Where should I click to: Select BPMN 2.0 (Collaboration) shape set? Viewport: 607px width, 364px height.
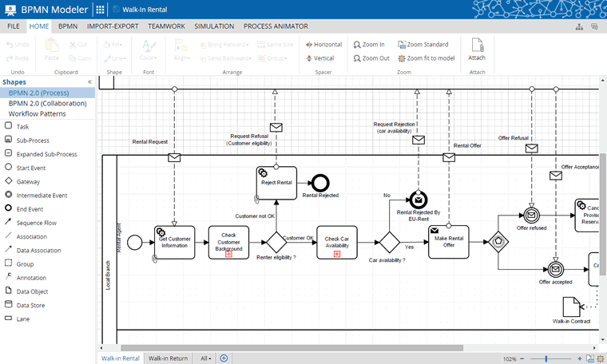(x=47, y=103)
